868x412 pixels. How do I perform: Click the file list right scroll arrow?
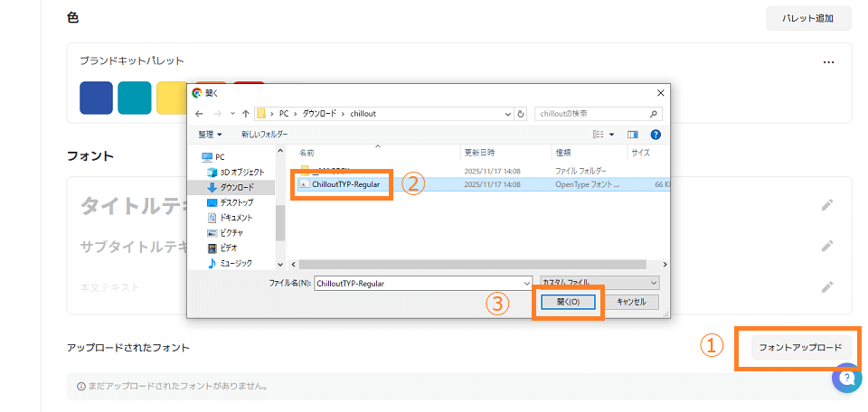665,265
